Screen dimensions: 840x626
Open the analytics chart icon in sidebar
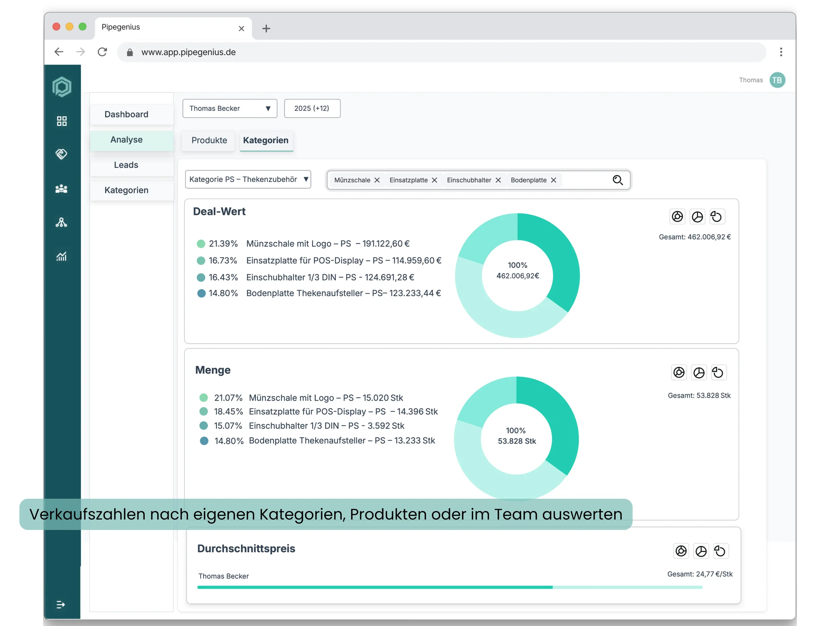point(61,257)
